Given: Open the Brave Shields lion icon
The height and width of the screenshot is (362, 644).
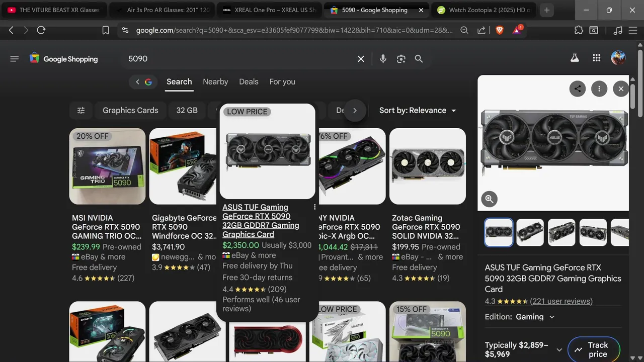Looking at the screenshot, I should point(499,30).
